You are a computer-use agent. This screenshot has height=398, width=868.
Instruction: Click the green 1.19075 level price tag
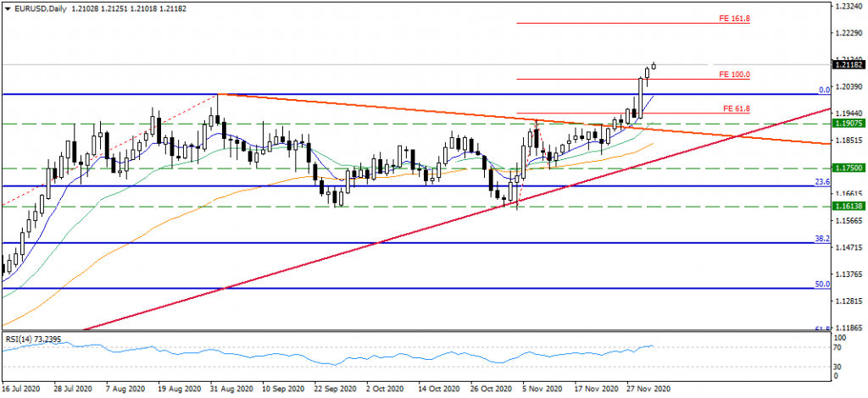point(849,124)
